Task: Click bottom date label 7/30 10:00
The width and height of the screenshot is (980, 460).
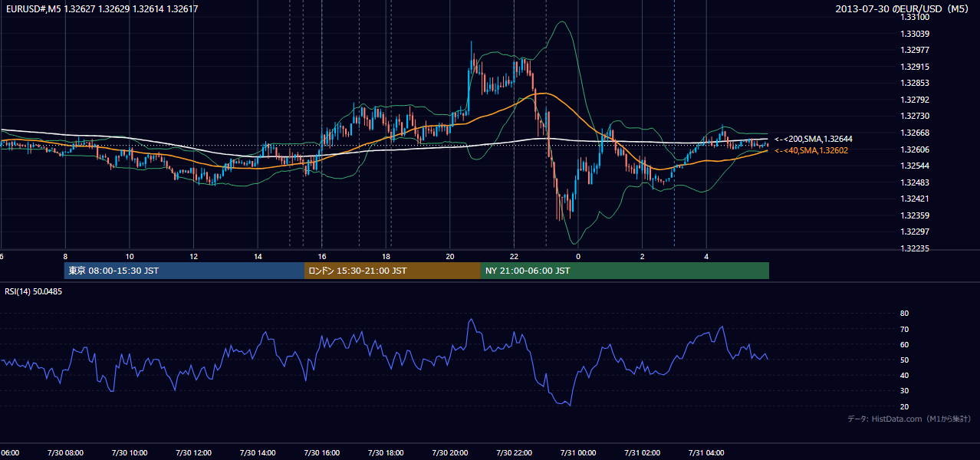Action: click(130, 453)
